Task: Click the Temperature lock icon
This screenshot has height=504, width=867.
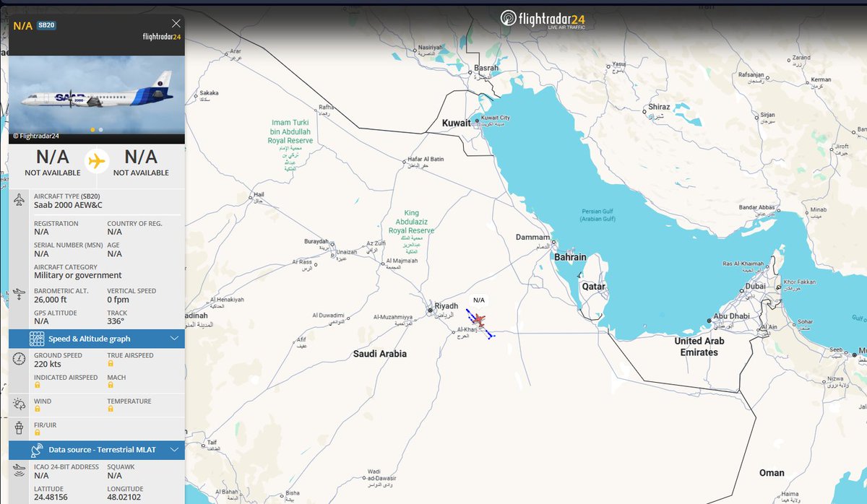Action: pyautogui.click(x=111, y=409)
